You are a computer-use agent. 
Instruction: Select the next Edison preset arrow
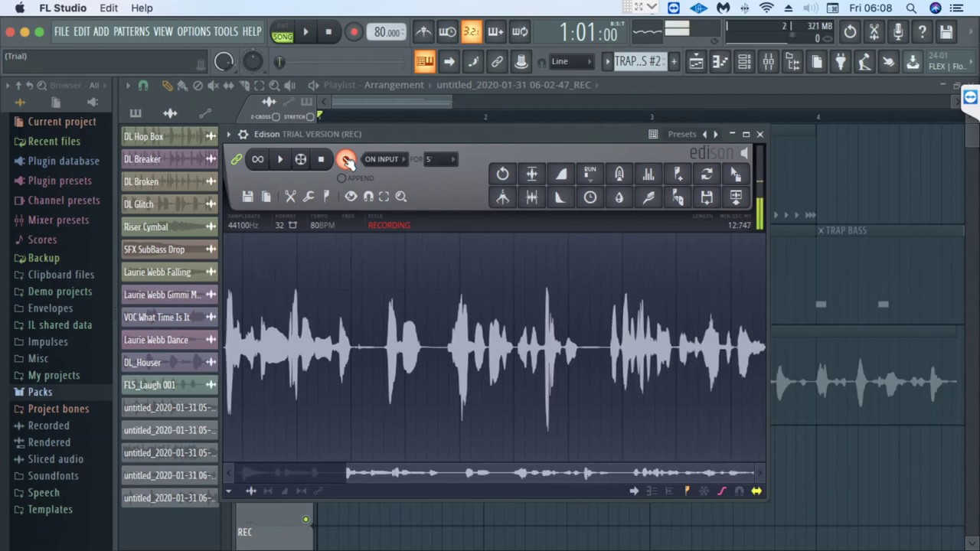[x=716, y=135]
